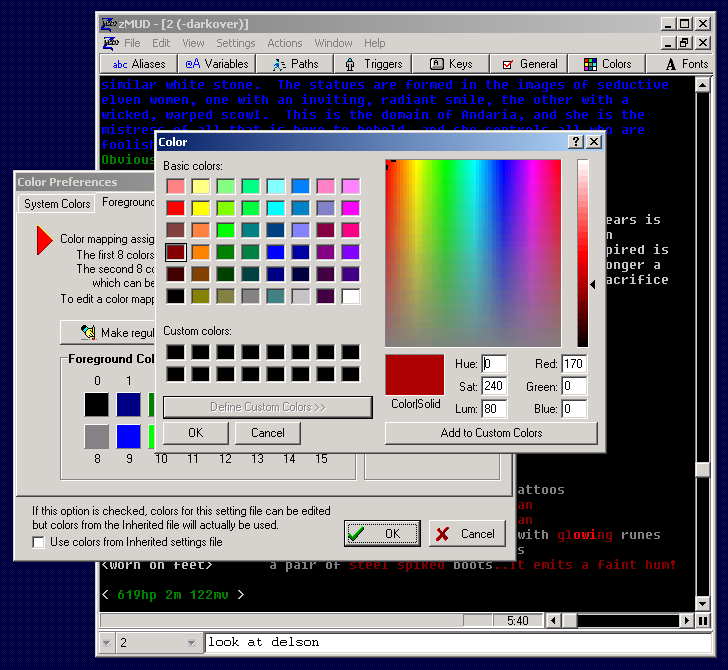Open the Keys toolbar button

451,64
